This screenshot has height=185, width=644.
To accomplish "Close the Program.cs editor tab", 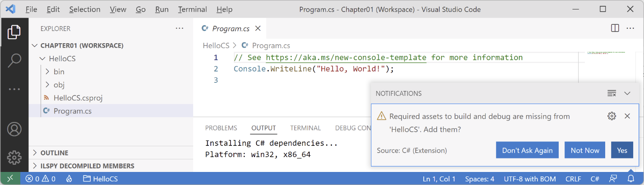I will [258, 28].
